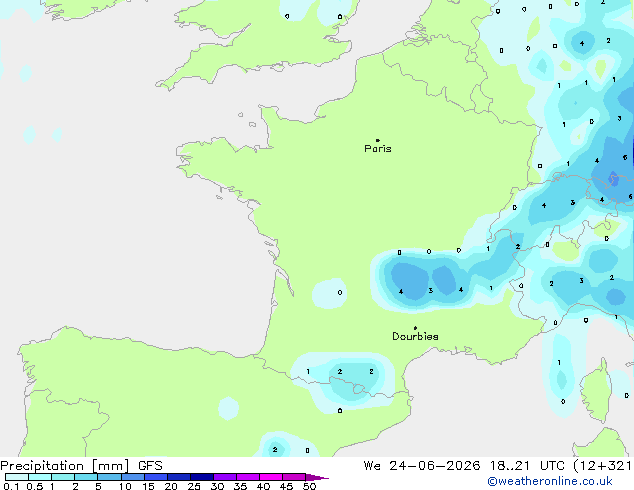This screenshot has width=634, height=490.
Task: Click the 'We 24-06-2026' date text
Action: (422, 466)
